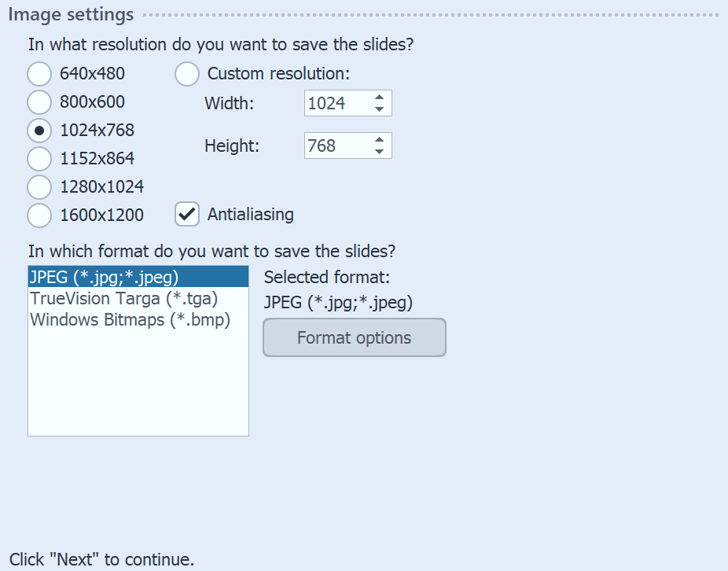Increase the Height value using its up arrow
The height and width of the screenshot is (571, 728).
click(380, 140)
